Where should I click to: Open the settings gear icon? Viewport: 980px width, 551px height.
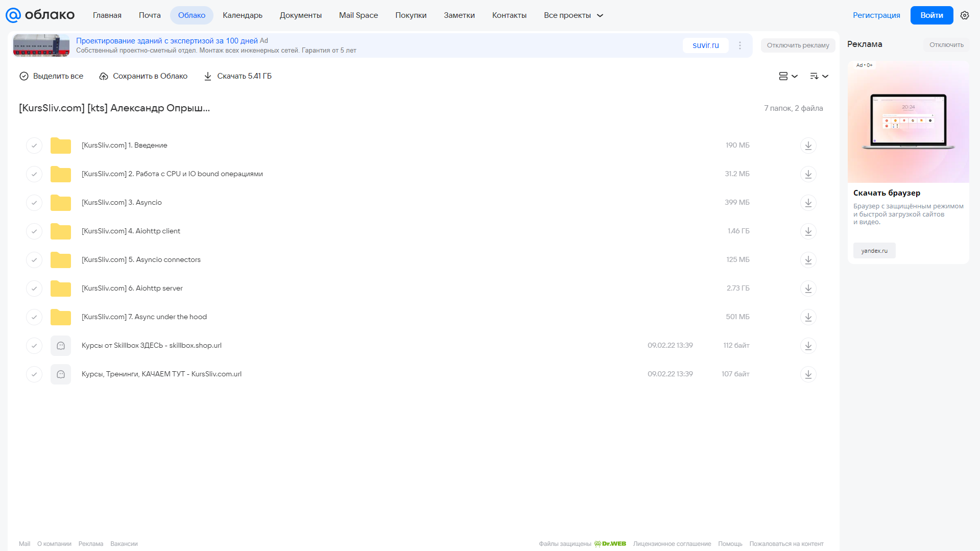point(964,15)
